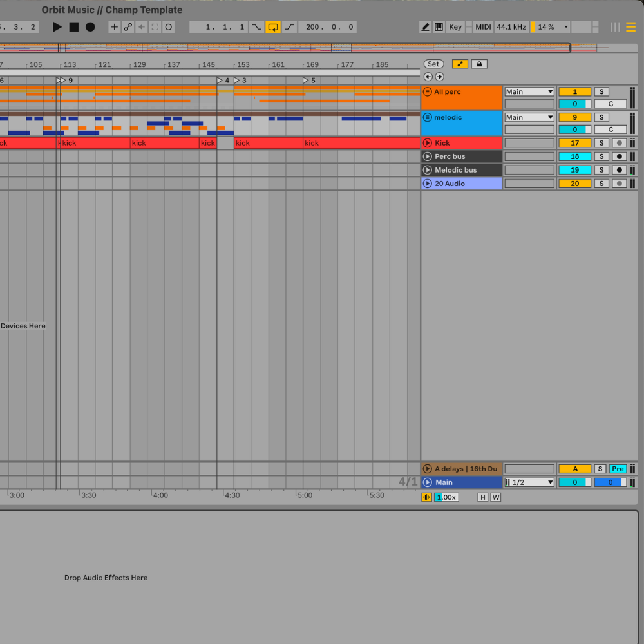Click the Set locator button
Screen dimensions: 644x644
click(x=433, y=64)
